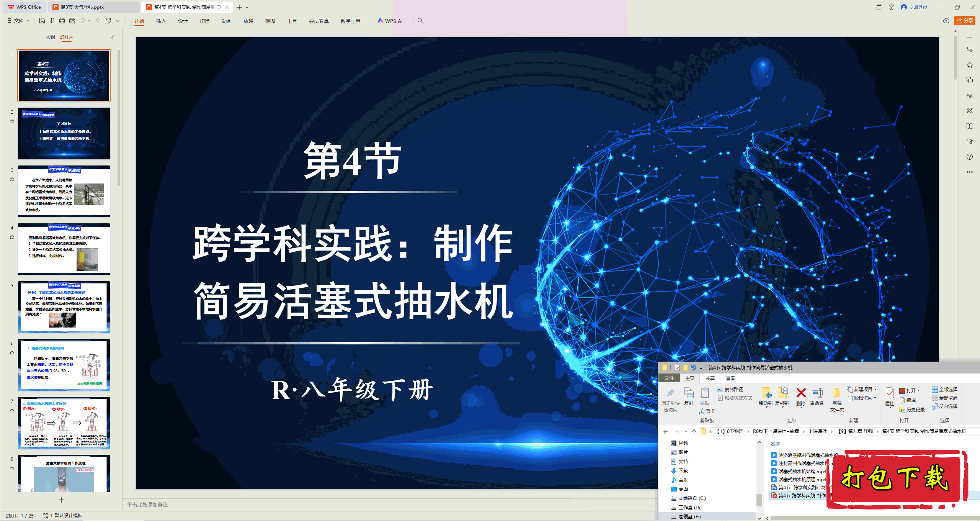Toggle the star marker beside slide 2
Viewport: 980px width, 521px height.
coord(12,121)
